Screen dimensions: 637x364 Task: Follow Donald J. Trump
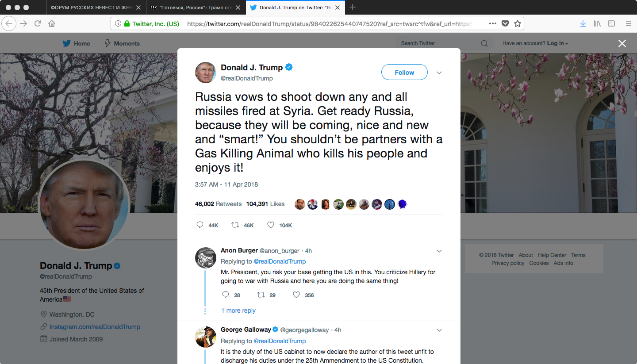[404, 73]
